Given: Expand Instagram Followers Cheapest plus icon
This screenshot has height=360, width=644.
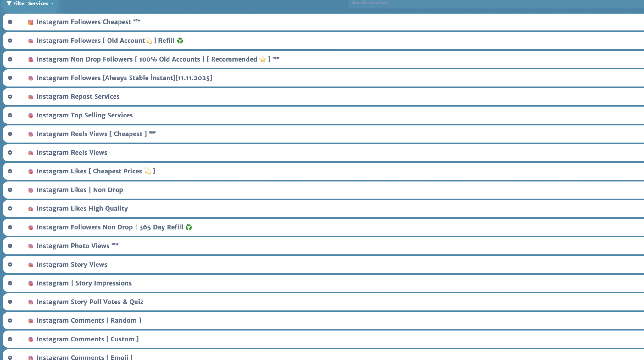Looking at the screenshot, I should (10, 22).
